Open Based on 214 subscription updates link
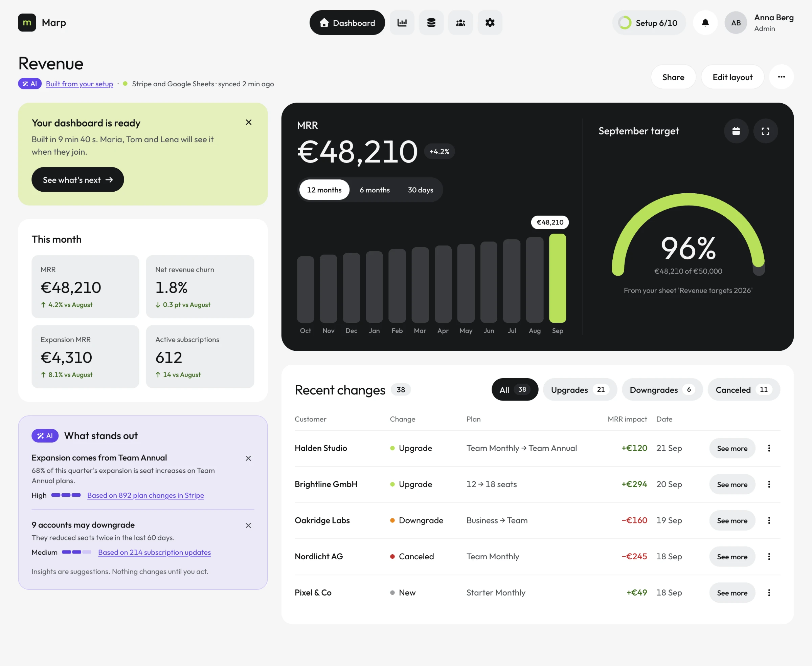Image resolution: width=812 pixels, height=666 pixels. click(x=154, y=553)
